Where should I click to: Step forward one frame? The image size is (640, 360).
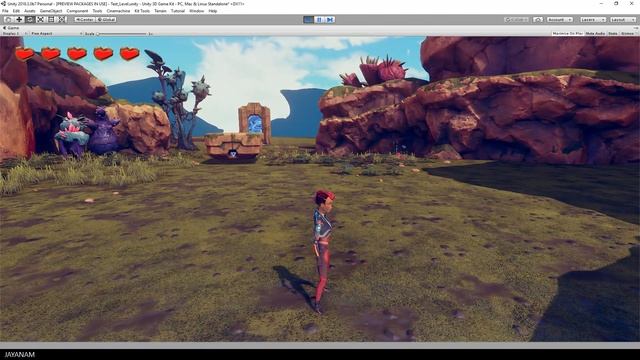point(330,20)
